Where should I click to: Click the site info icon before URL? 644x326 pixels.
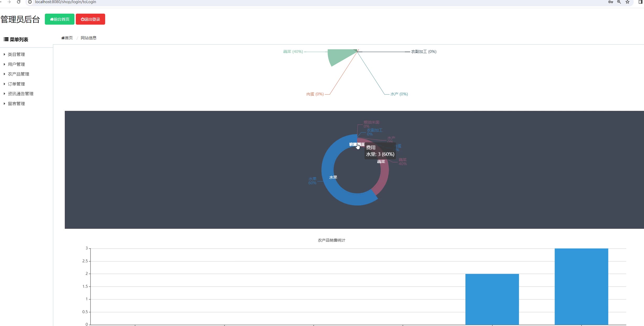tap(30, 2)
